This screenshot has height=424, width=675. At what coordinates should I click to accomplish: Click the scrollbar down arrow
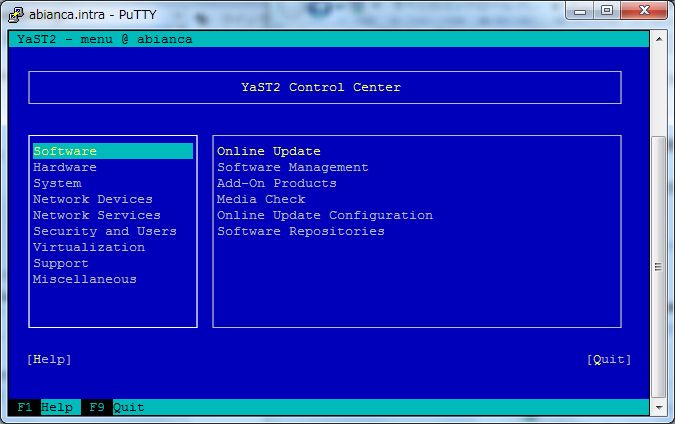pos(659,407)
